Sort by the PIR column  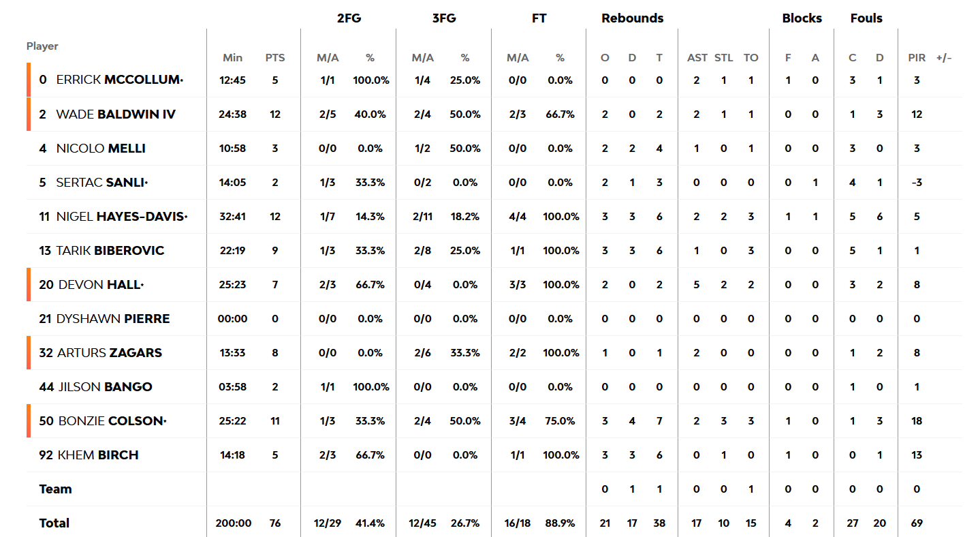pyautogui.click(x=917, y=58)
